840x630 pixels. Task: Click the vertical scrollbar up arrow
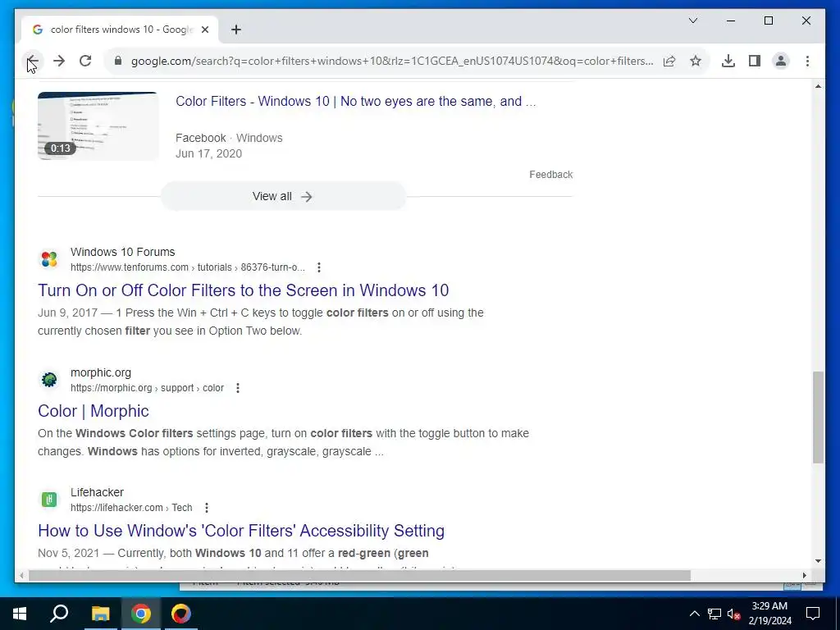[818, 86]
